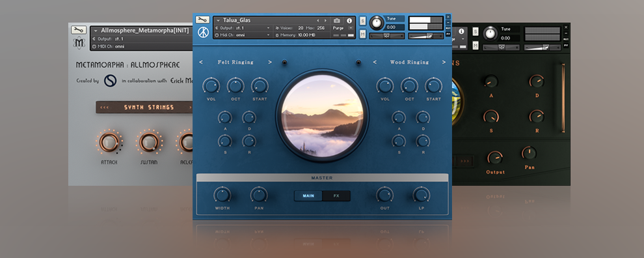Switch to the FX tab

(336, 196)
